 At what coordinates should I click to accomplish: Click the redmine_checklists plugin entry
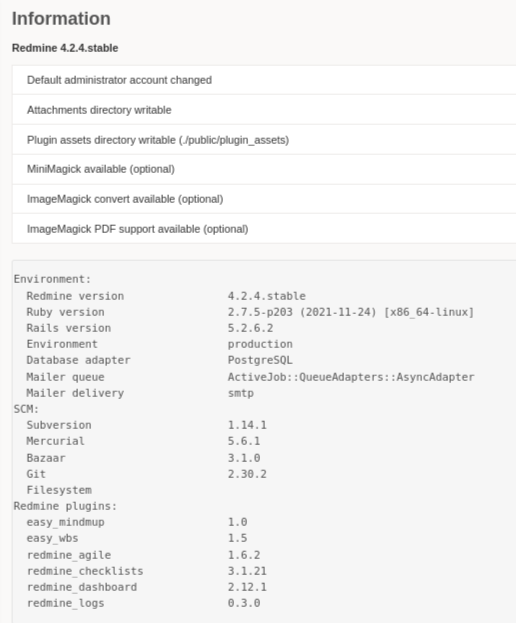point(85,571)
